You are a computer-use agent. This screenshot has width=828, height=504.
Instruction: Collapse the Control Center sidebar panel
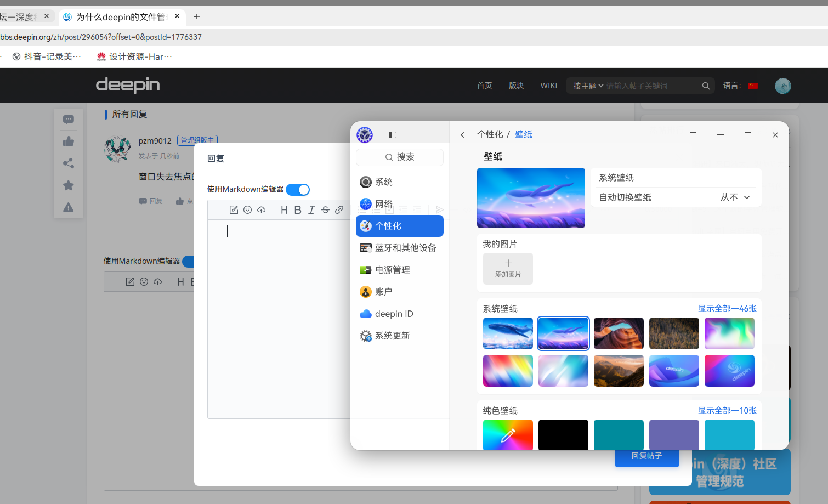pyautogui.click(x=393, y=134)
